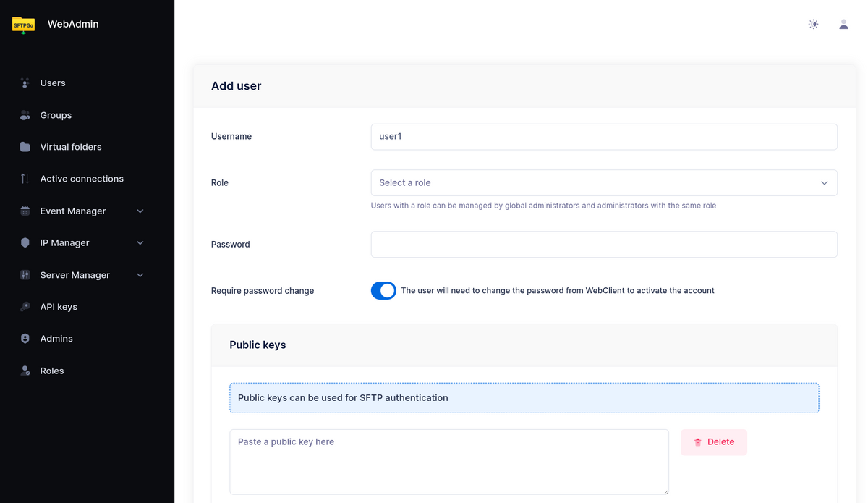Click the Role label
Image resolution: width=868 pixels, height=503 pixels.
pyautogui.click(x=220, y=183)
